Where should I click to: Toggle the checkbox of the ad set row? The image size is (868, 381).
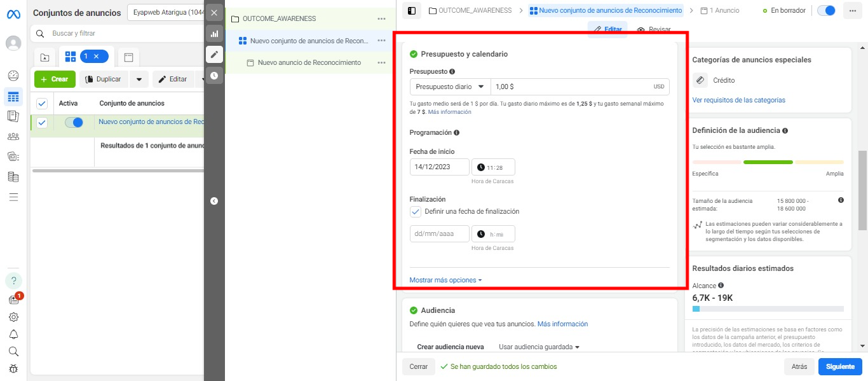coord(42,123)
